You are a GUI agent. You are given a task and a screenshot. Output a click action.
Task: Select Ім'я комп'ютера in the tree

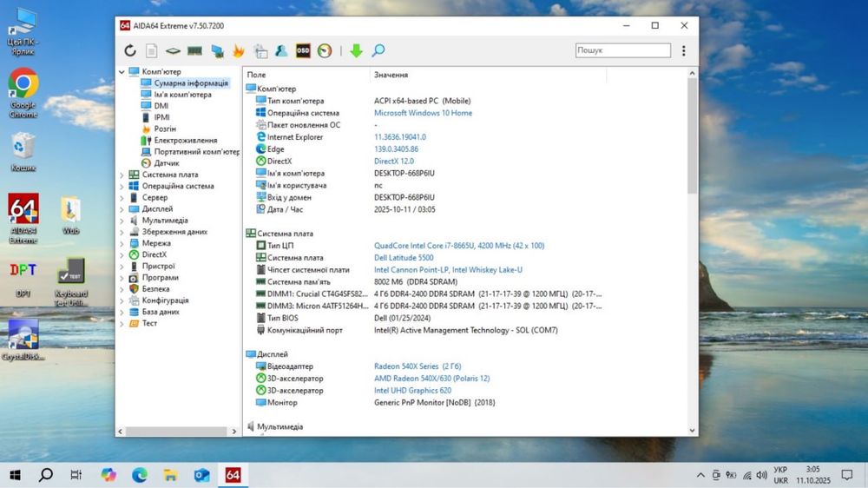pos(182,95)
